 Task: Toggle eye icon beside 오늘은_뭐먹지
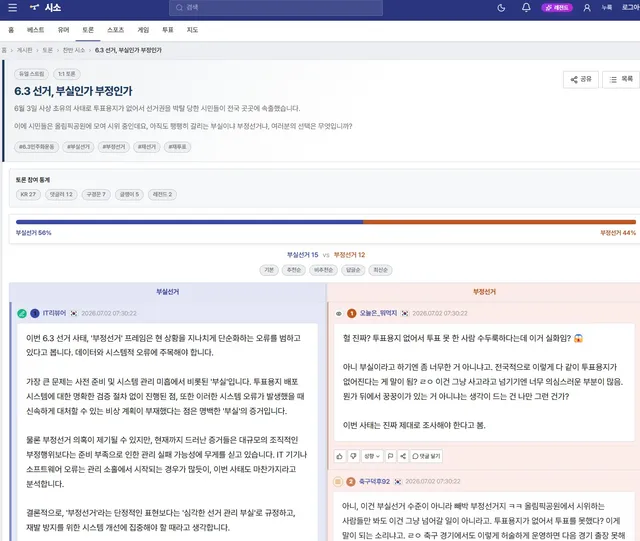338,314
